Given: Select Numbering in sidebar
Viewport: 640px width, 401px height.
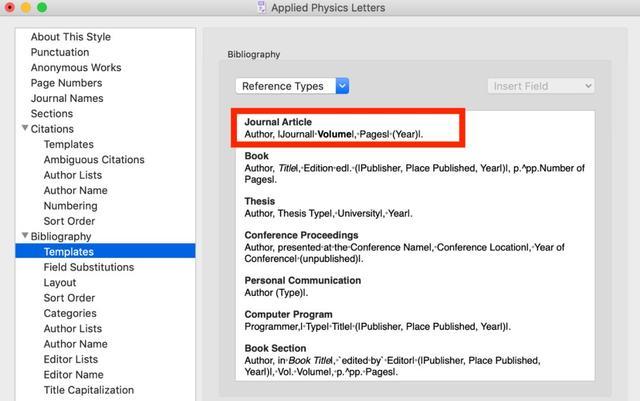Looking at the screenshot, I should click(x=71, y=206).
